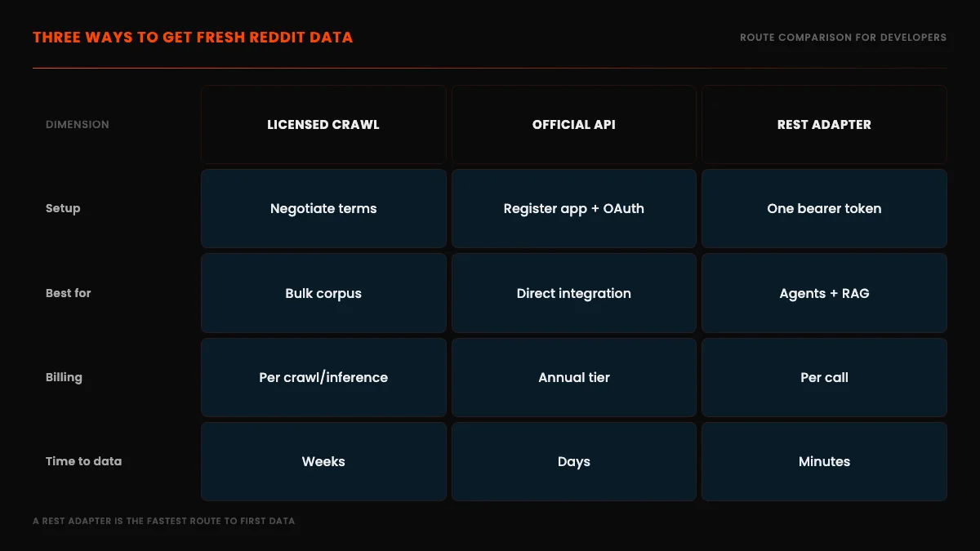Select the 'Register app + OAuth' cell

tap(574, 208)
